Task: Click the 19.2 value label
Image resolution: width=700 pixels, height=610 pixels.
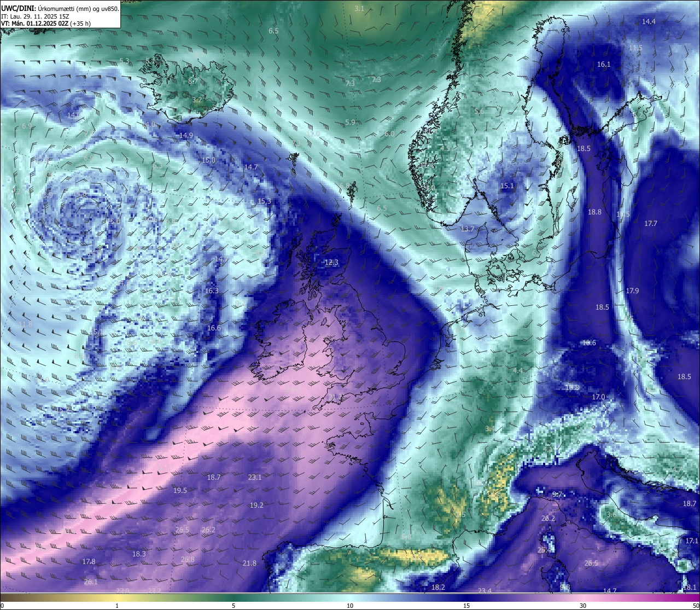Action: (x=256, y=505)
